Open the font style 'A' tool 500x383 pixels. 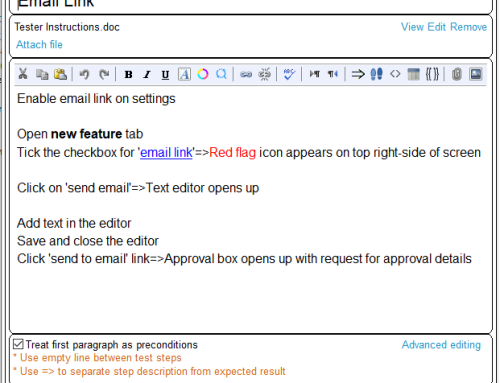click(x=184, y=74)
